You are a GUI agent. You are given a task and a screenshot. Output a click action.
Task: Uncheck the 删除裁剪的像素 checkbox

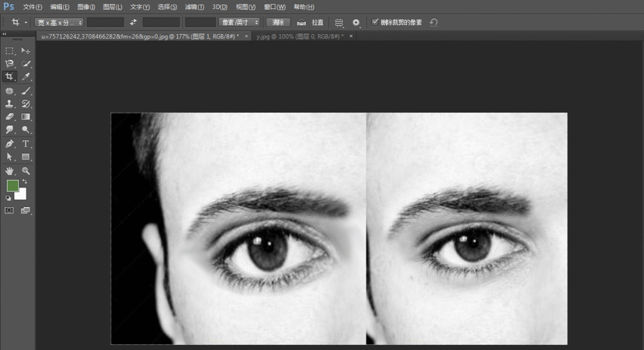coord(375,22)
